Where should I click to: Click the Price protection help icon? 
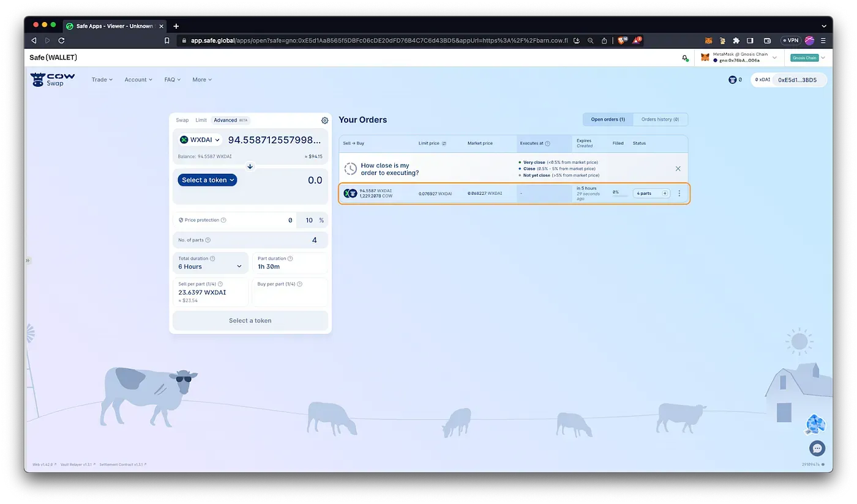point(223,220)
